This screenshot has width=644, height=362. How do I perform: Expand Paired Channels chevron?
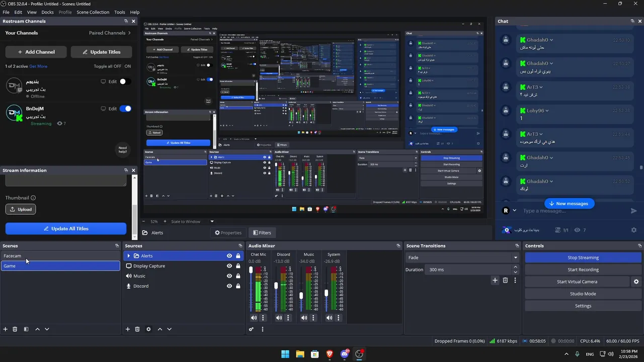(x=129, y=33)
